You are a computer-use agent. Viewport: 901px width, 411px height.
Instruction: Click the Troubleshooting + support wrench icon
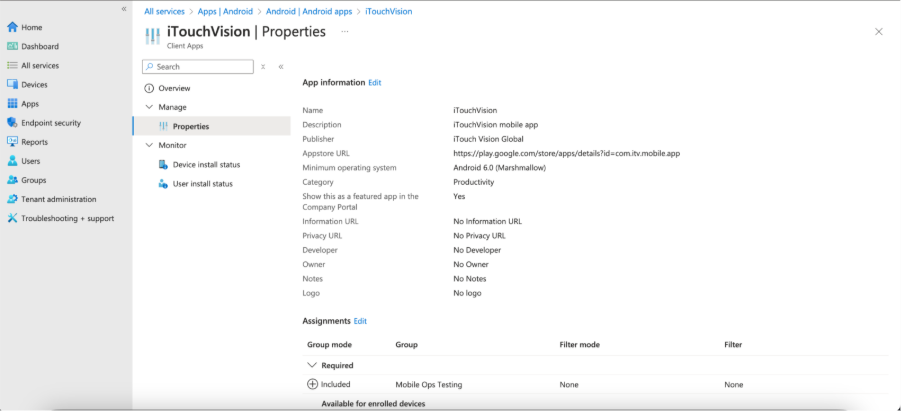(x=12, y=218)
